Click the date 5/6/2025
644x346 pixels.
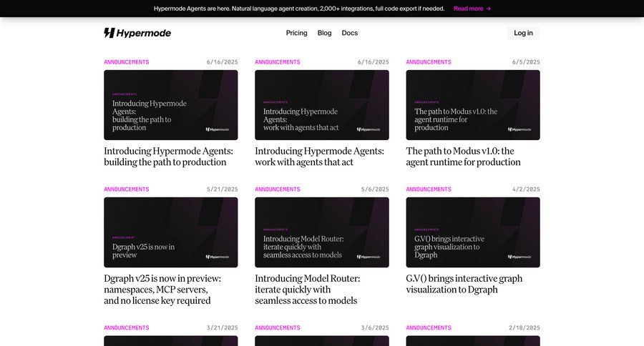pyautogui.click(x=375, y=189)
